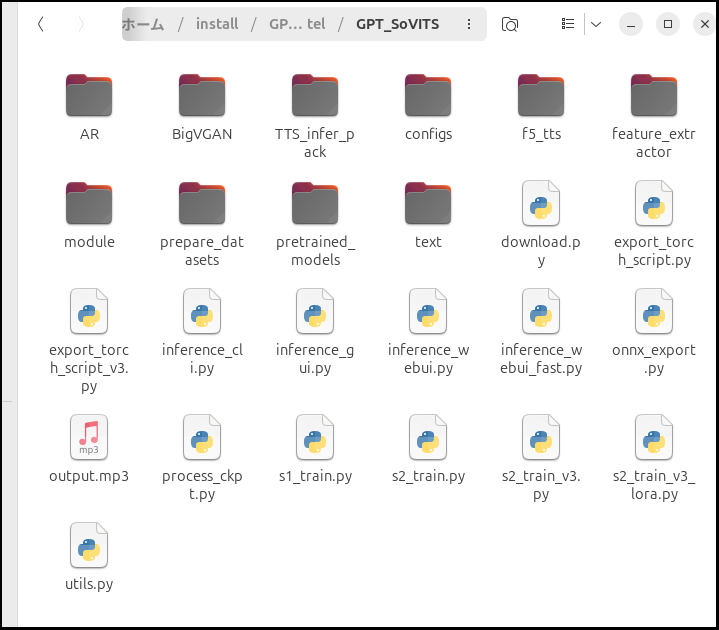The image size is (719, 630).
Task: Select the utils.py Python file
Action: 89,545
